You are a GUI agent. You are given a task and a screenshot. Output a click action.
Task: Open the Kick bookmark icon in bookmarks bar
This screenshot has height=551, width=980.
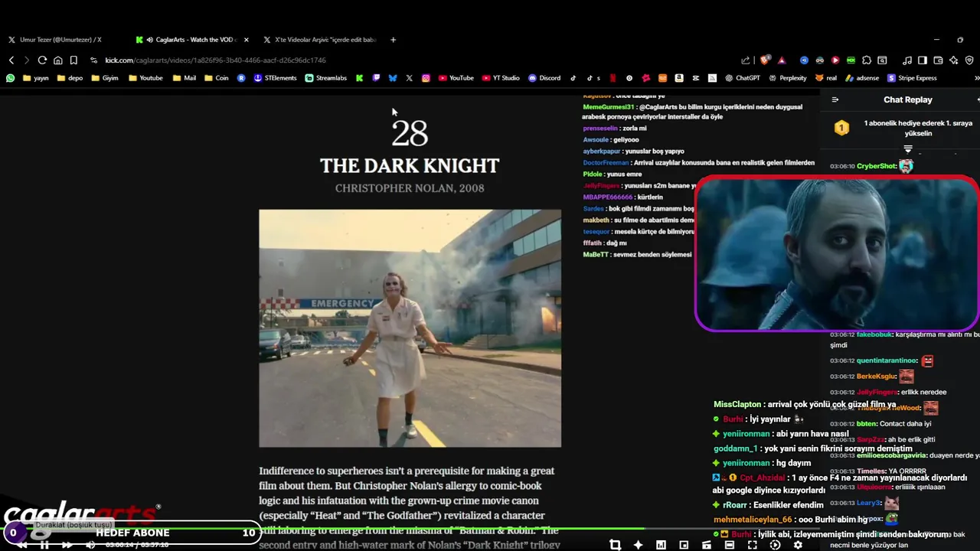point(359,78)
